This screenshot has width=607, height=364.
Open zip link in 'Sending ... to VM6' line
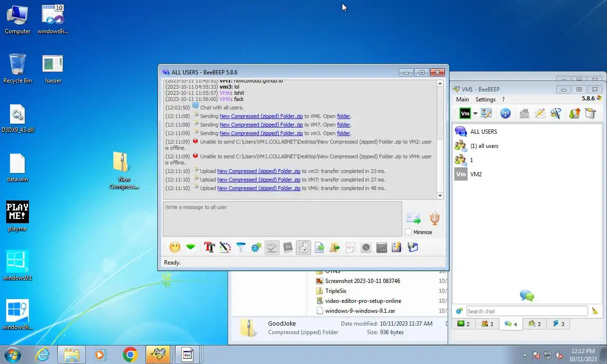coord(261,116)
